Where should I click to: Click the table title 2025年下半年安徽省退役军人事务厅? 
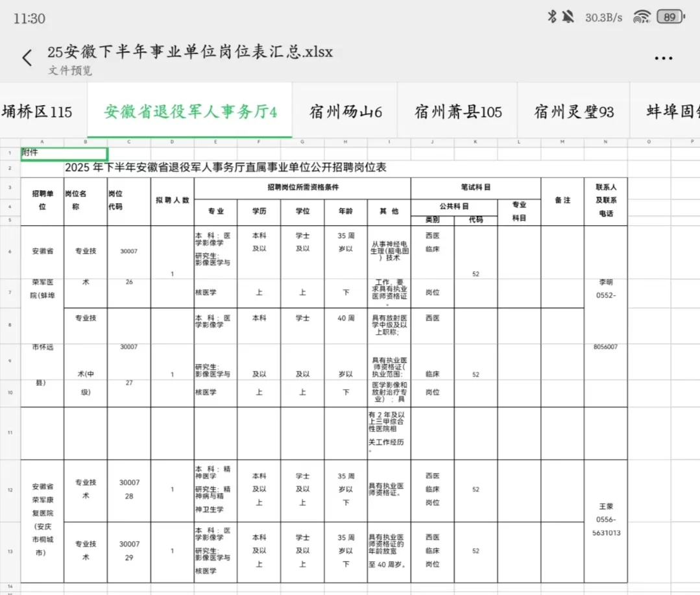pos(226,167)
